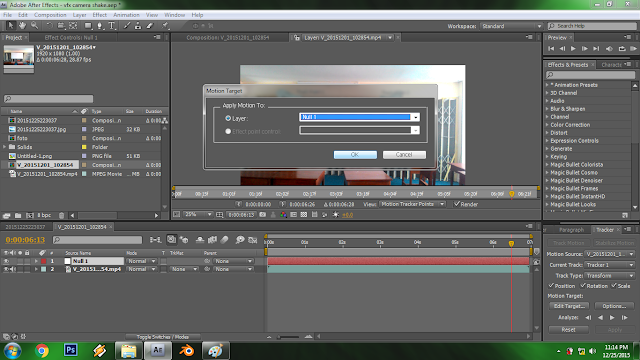Click Preview panel play button
The image size is (640, 360).
coord(573,49)
